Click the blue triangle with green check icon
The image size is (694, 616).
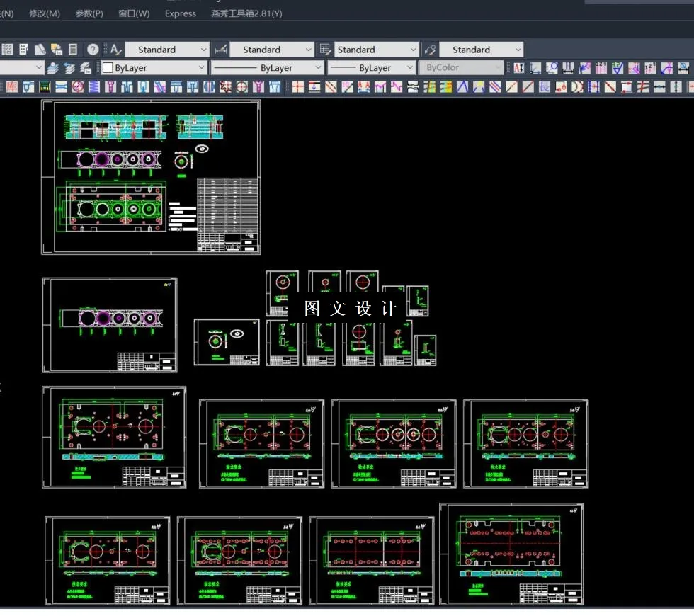click(617, 68)
